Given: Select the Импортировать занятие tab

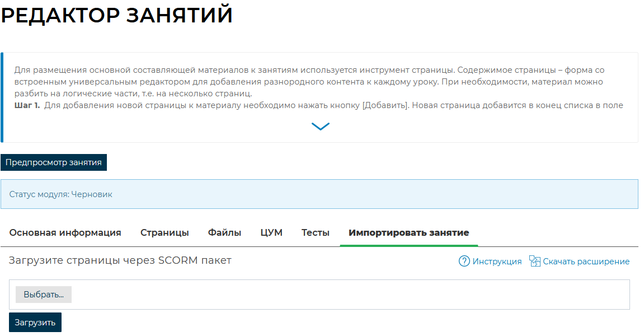Looking at the screenshot, I should [x=408, y=232].
